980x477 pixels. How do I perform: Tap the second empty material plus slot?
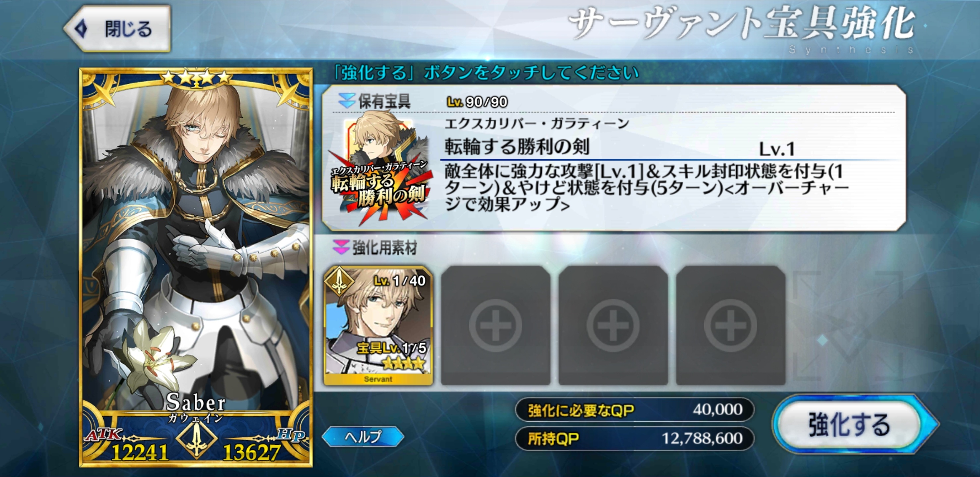pos(613,326)
